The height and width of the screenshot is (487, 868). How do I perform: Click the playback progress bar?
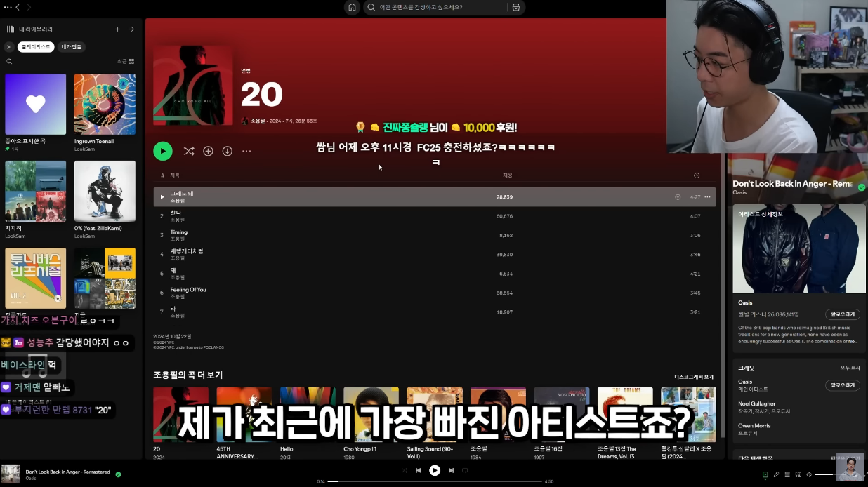pyautogui.click(x=435, y=481)
